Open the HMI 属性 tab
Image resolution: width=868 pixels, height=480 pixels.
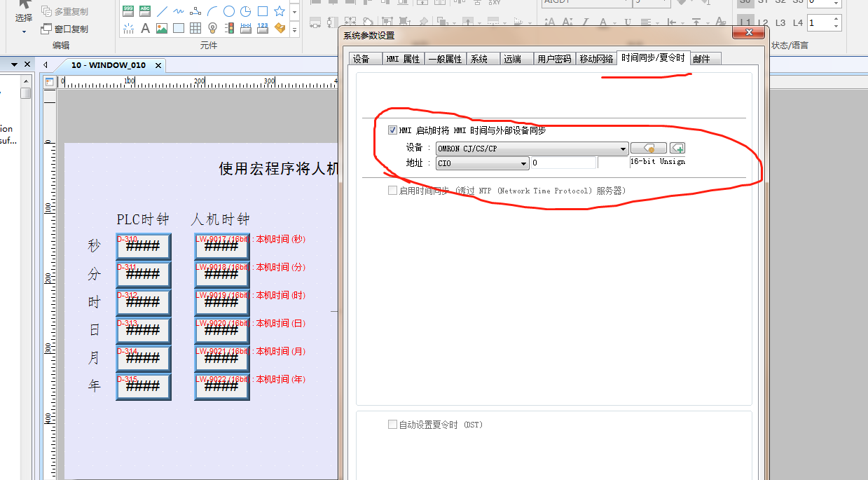[x=403, y=59]
